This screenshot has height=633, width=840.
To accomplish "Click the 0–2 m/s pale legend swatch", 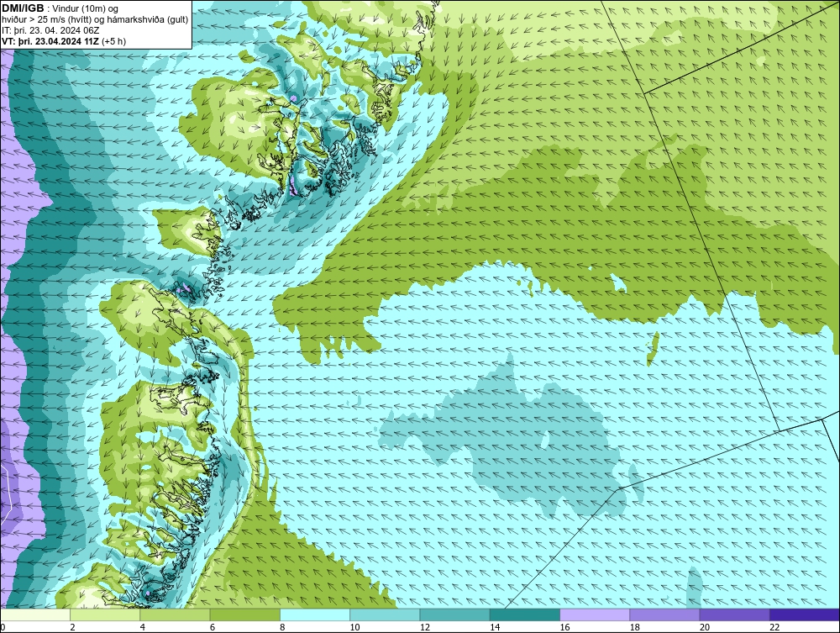I will pos(35,615).
